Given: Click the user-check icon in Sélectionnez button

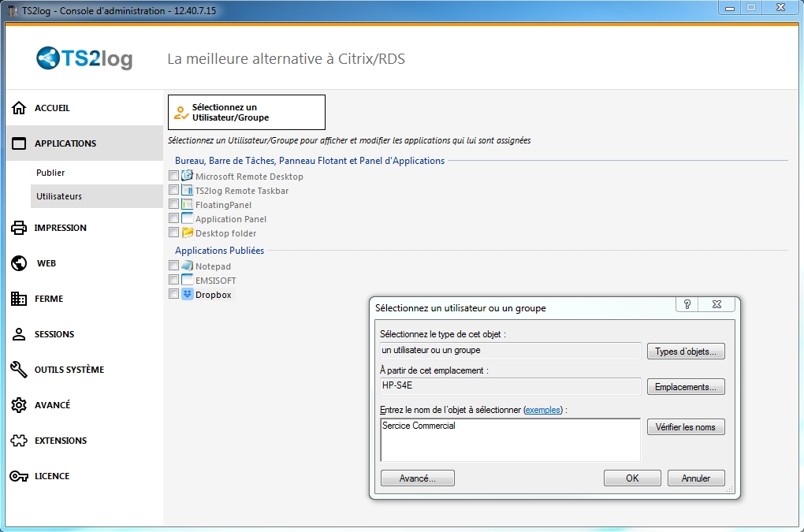Looking at the screenshot, I should pos(181,113).
